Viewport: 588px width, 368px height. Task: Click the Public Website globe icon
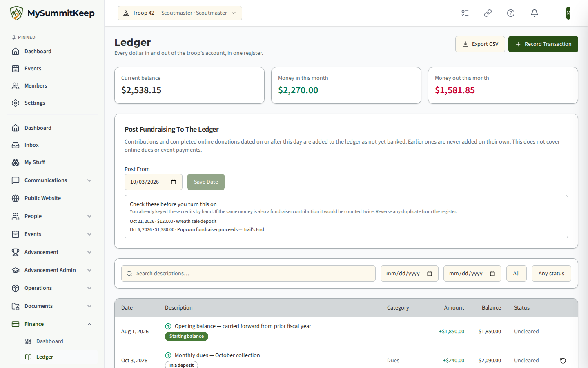tap(16, 198)
